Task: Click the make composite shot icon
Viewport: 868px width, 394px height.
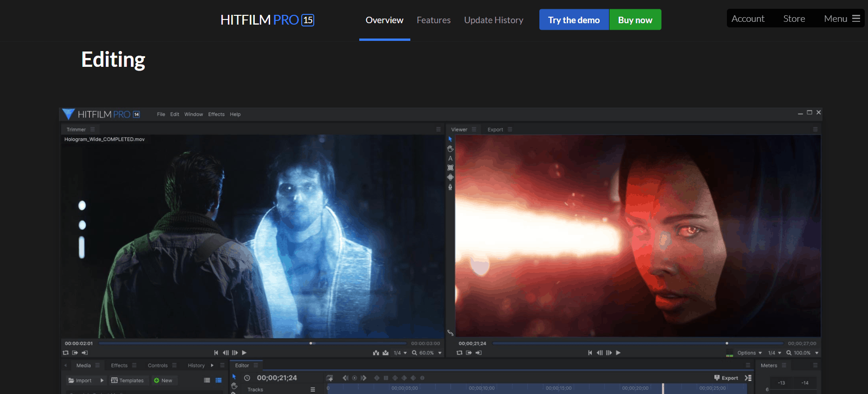Action: (330, 378)
